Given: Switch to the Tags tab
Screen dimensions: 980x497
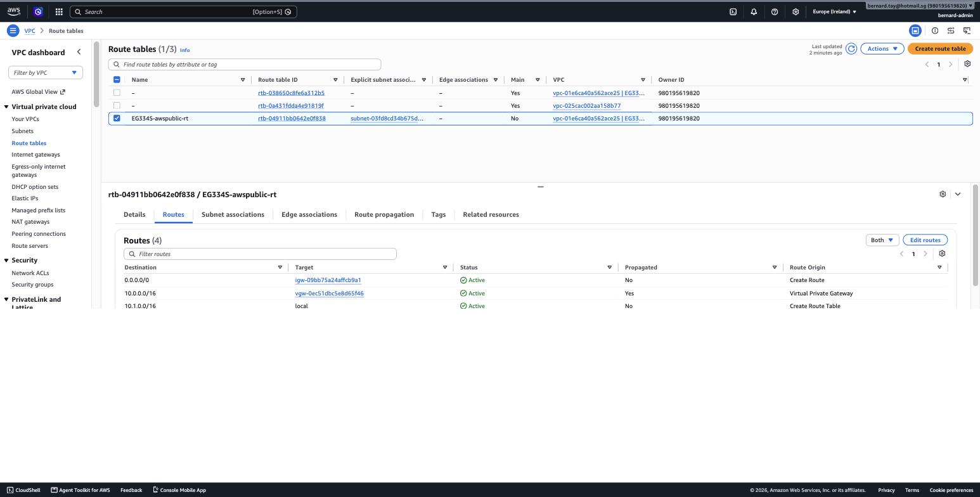Looking at the screenshot, I should pos(438,214).
